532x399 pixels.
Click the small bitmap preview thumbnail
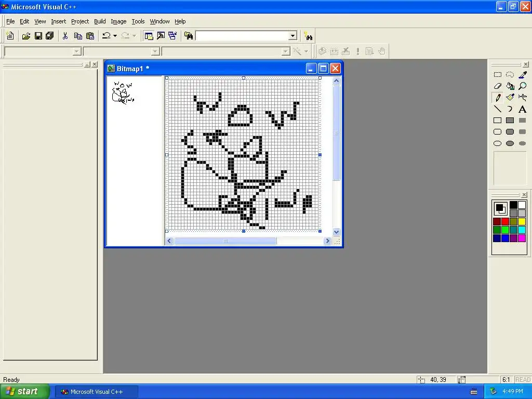(x=123, y=92)
